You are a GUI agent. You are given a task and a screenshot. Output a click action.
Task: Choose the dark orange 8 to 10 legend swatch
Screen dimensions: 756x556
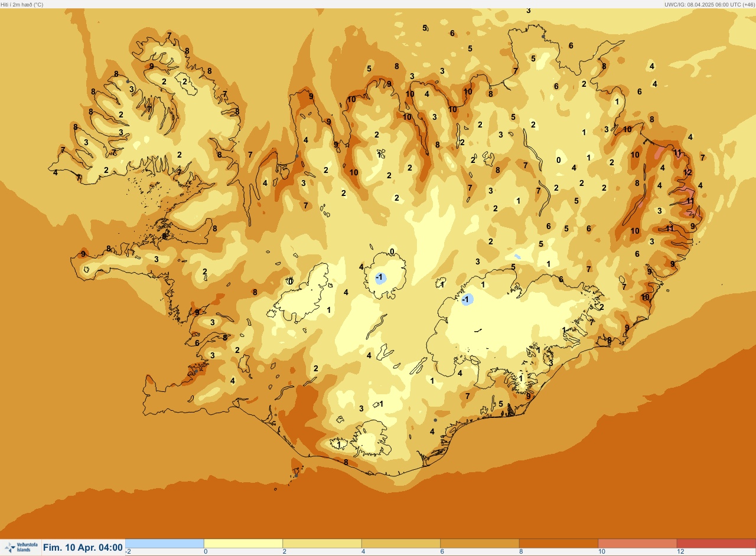click(x=558, y=543)
